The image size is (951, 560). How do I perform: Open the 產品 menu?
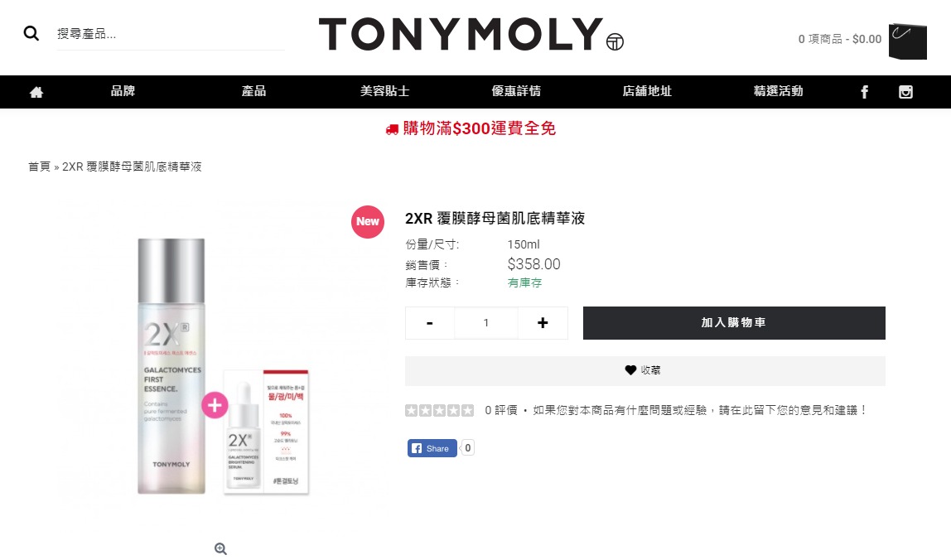(x=253, y=91)
